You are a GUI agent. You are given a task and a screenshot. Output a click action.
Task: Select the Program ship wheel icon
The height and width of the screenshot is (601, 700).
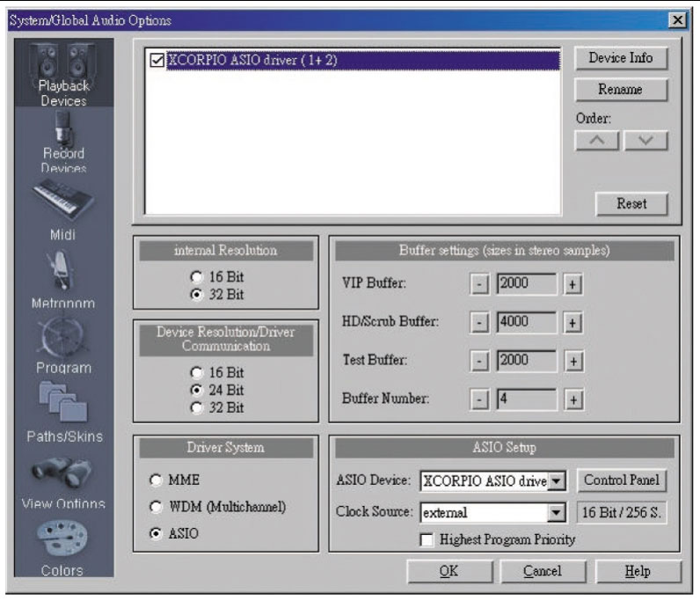coord(63,337)
